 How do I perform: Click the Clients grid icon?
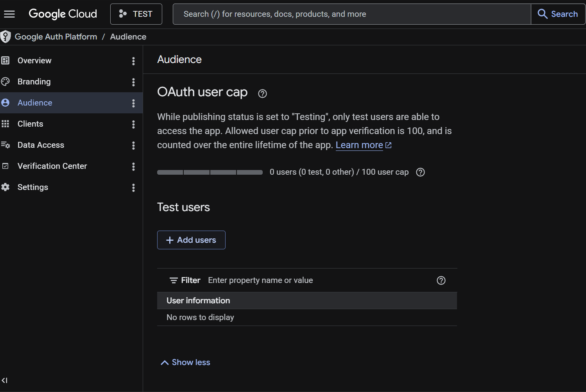click(x=5, y=124)
